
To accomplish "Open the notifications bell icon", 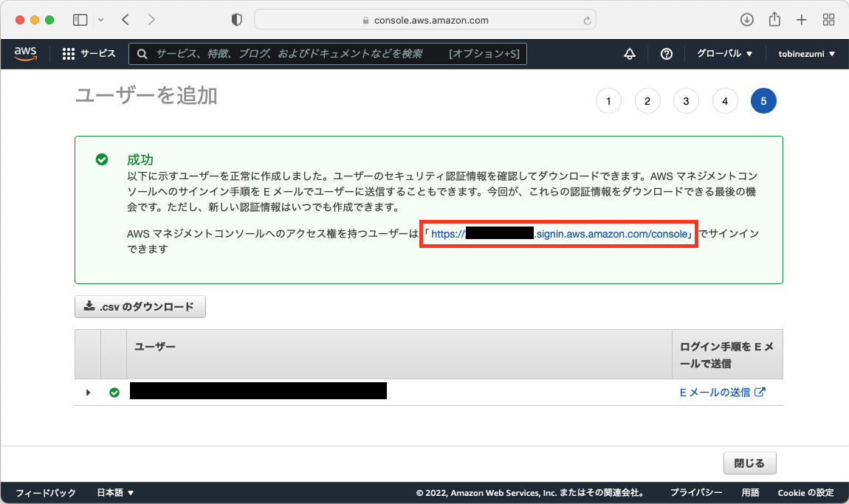I will click(x=630, y=54).
